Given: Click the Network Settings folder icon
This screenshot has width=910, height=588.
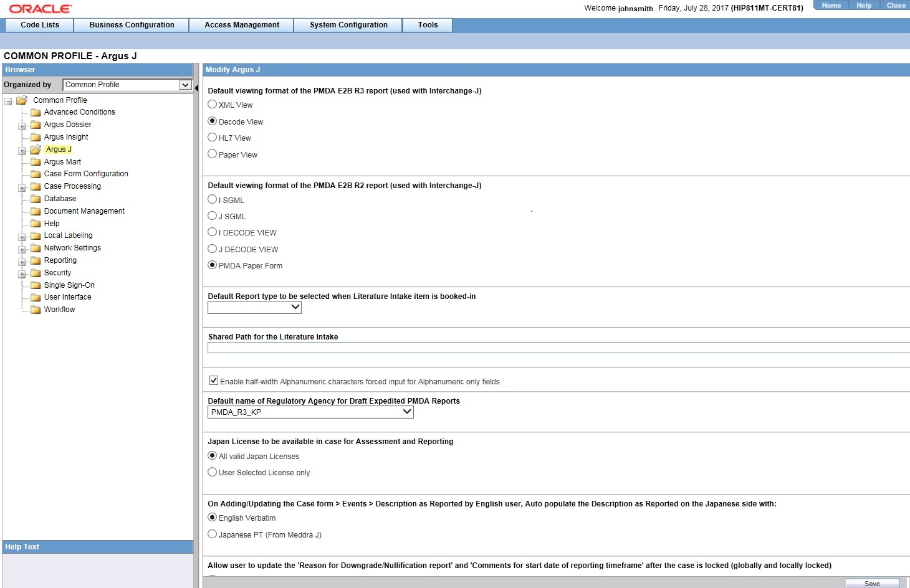Looking at the screenshot, I should [x=36, y=249].
